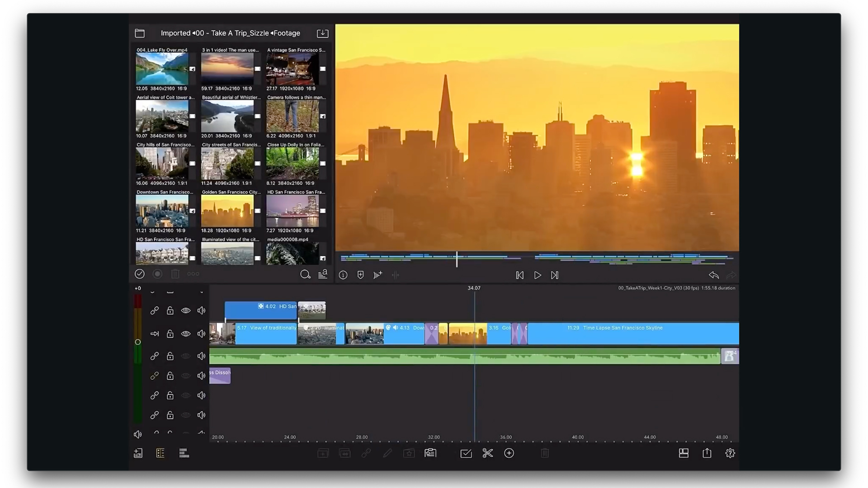Screen dimensions: 868x488
Task: Go to 00 - Take A Trip_Sizzle folder
Action: (232, 33)
